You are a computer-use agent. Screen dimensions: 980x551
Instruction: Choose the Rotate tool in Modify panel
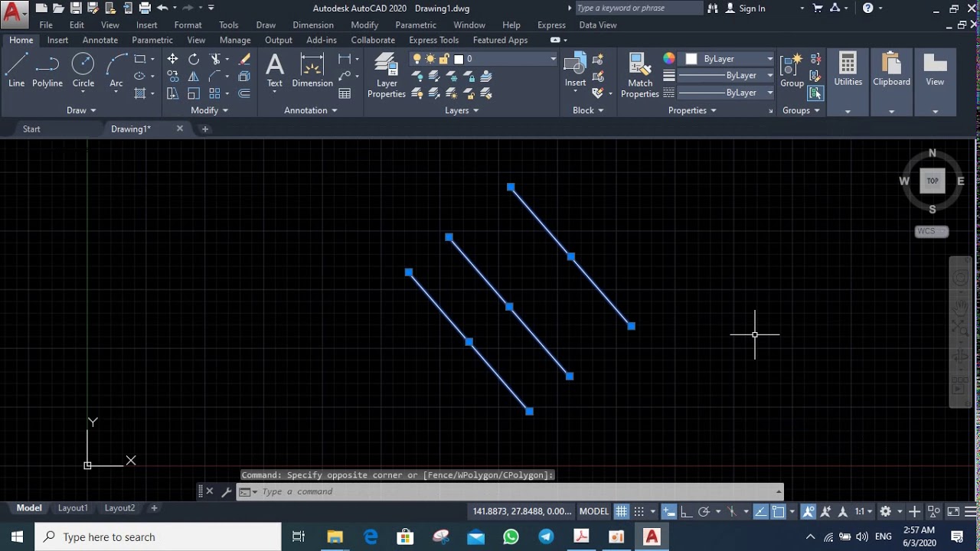(194, 59)
